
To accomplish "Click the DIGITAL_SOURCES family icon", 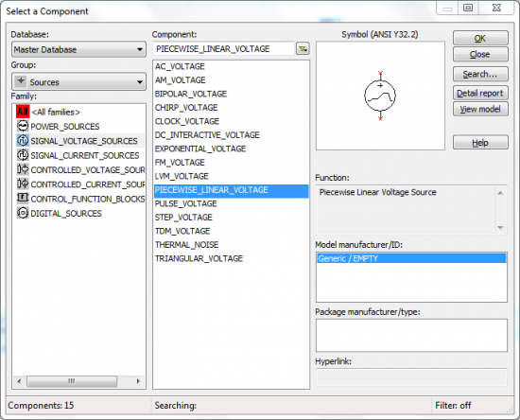I will click(x=23, y=213).
